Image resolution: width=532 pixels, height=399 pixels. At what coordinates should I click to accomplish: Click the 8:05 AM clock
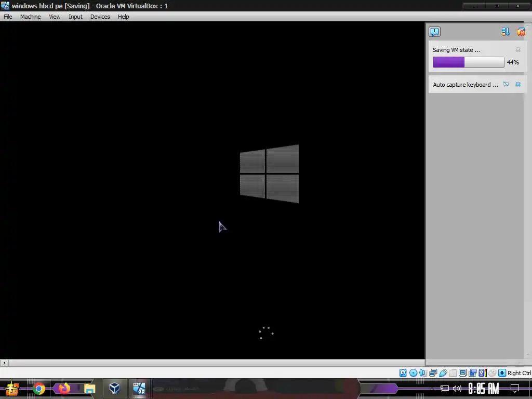tap(484, 389)
